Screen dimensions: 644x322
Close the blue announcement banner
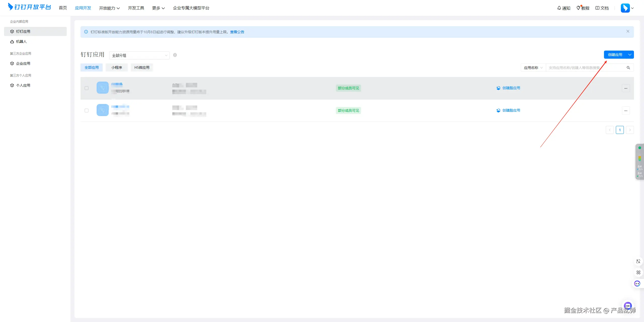(628, 31)
